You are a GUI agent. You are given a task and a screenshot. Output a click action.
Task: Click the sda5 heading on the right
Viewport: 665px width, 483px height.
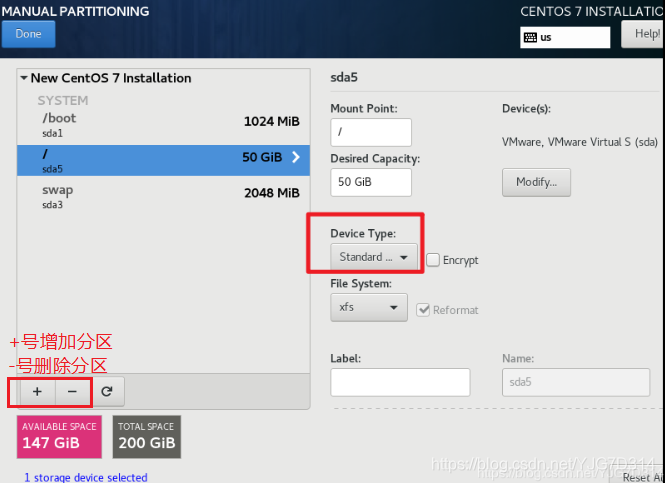(344, 78)
